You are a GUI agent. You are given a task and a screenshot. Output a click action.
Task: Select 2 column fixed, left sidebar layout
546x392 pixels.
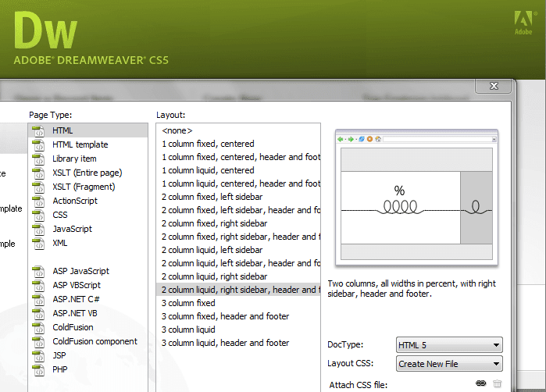point(238,197)
